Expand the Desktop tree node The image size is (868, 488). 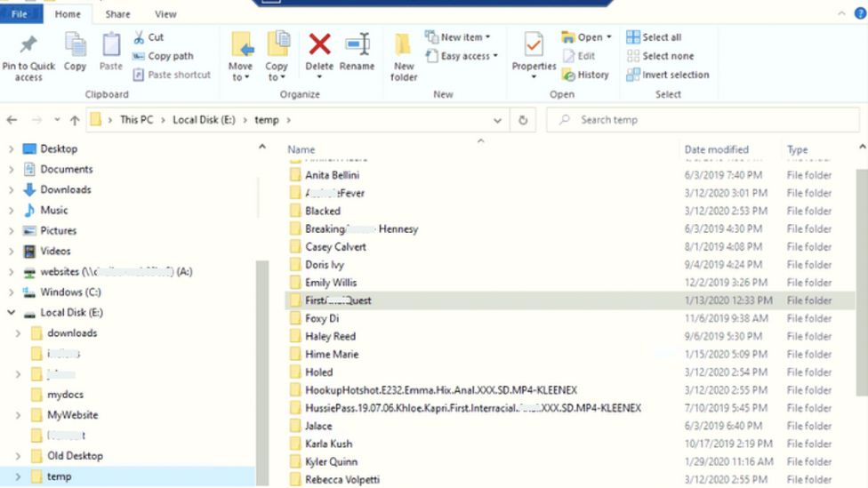click(11, 148)
